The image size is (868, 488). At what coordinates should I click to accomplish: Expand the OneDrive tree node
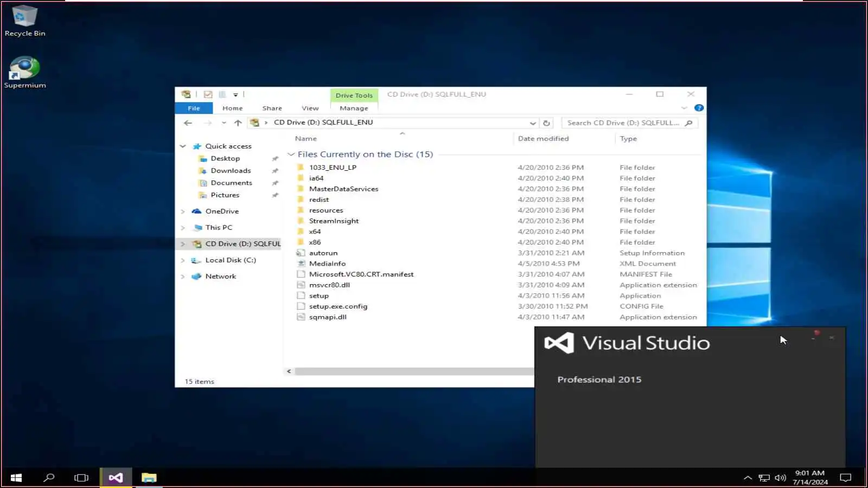[183, 211]
